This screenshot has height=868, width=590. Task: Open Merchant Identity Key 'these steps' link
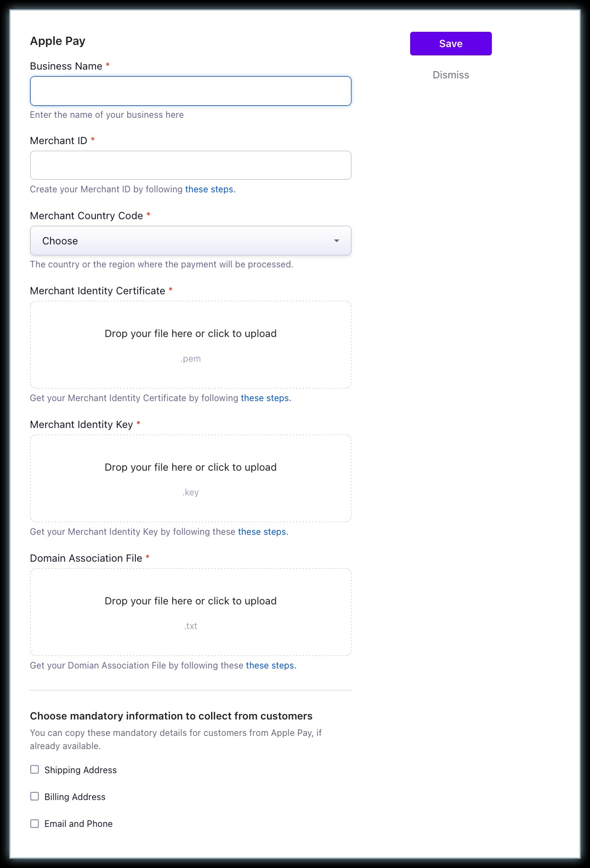click(262, 532)
